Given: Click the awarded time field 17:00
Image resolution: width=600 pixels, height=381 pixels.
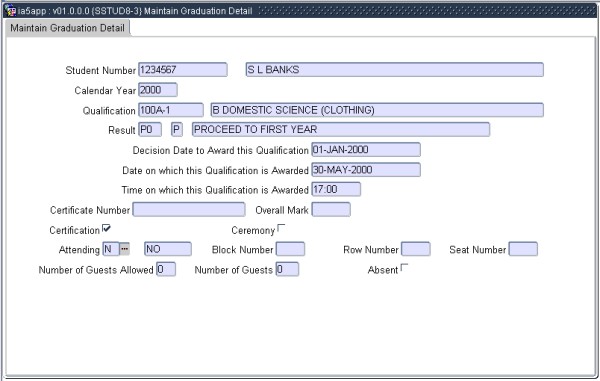Looking at the screenshot, I should point(336,189).
